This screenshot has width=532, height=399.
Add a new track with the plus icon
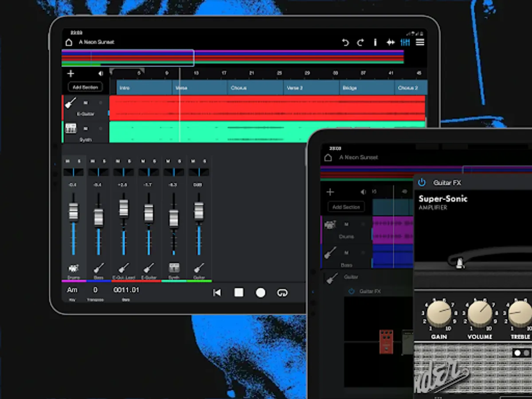(x=70, y=73)
